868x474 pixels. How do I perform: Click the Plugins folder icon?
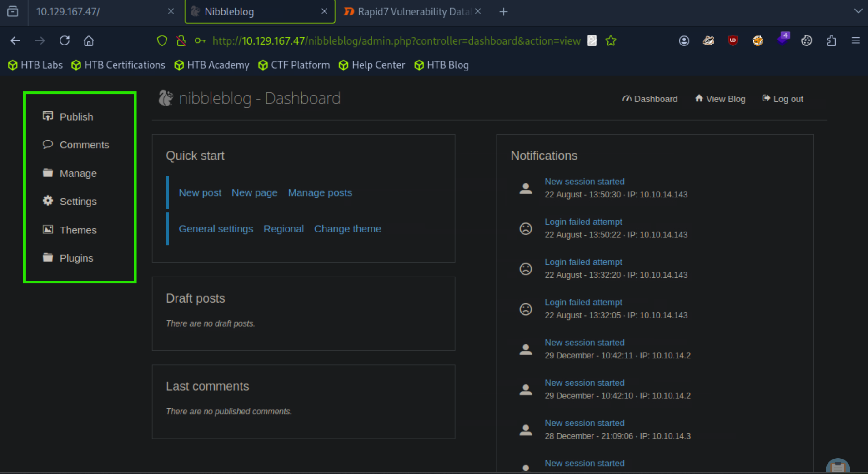click(x=48, y=257)
